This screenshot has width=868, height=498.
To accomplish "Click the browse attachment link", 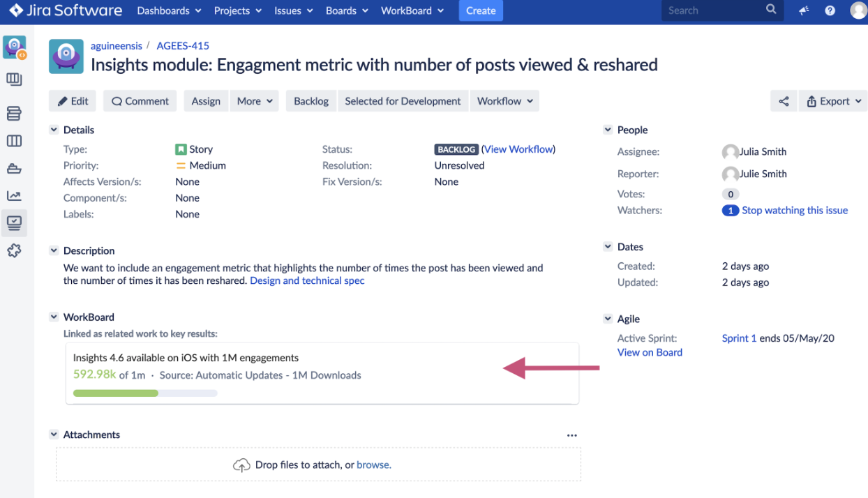I will [374, 465].
